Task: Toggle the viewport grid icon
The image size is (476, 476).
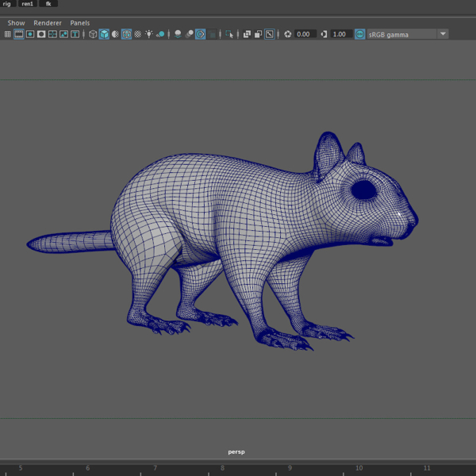Action: point(8,34)
